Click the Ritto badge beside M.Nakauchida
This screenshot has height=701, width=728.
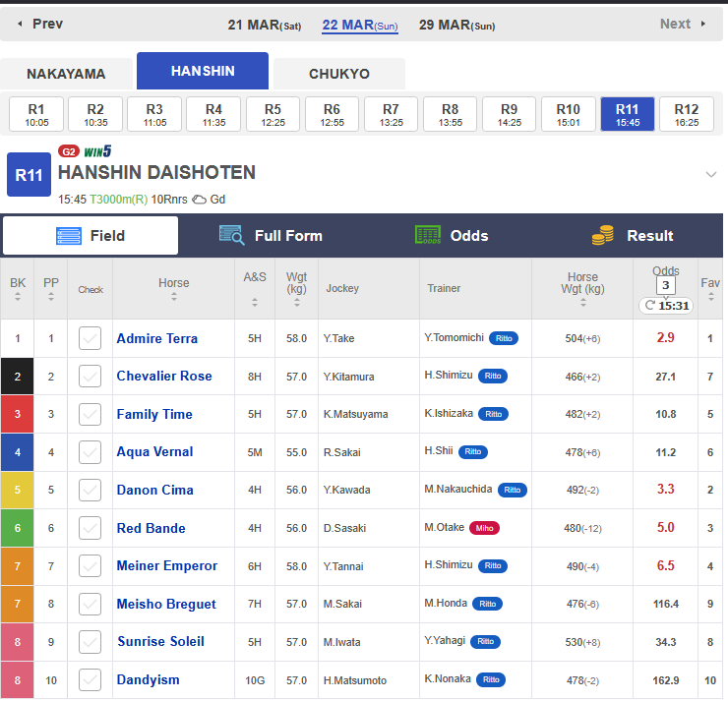coord(513,490)
